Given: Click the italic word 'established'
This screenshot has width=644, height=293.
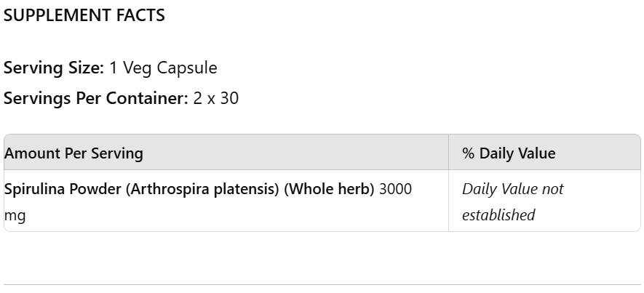Looking at the screenshot, I should [x=498, y=215].
